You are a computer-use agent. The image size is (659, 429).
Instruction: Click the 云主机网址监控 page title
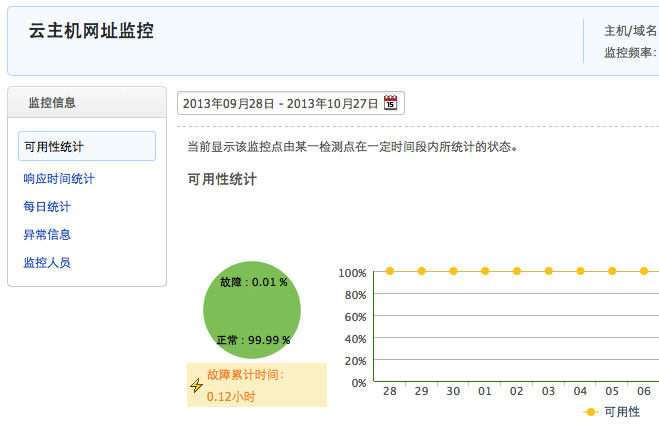[91, 31]
